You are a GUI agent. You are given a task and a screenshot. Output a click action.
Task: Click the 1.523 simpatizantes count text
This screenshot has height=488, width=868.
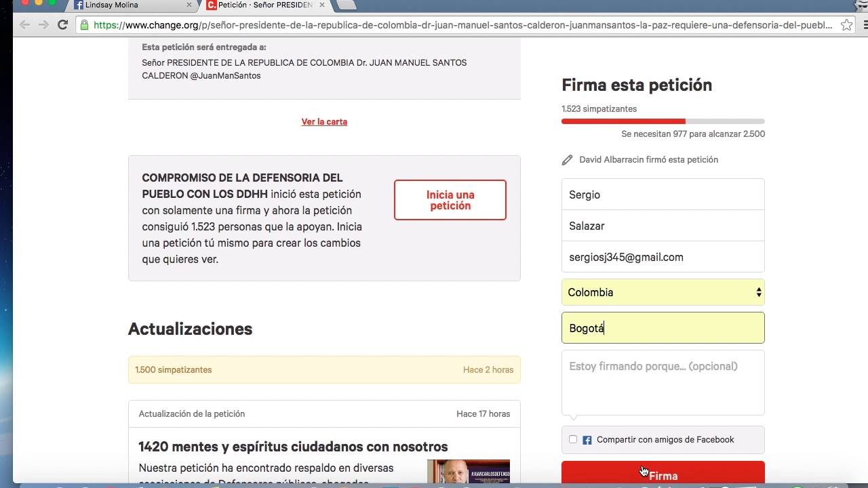(599, 108)
